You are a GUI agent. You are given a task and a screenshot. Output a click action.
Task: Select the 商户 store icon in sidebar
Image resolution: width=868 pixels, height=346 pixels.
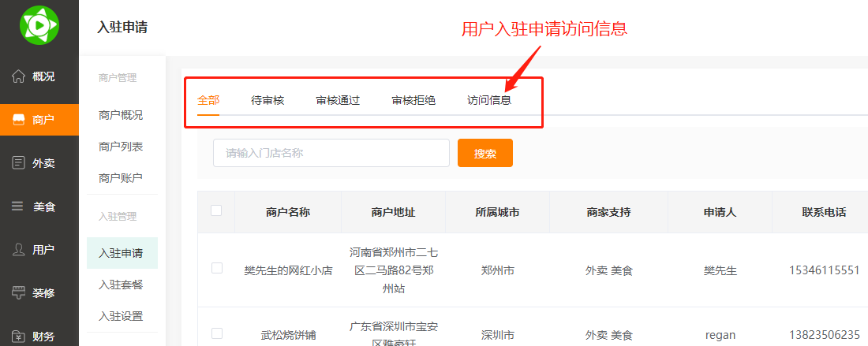click(19, 119)
